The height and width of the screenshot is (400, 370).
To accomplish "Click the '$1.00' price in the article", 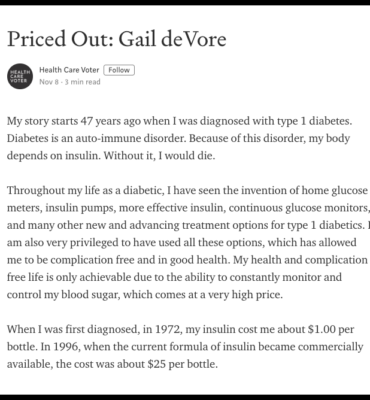I will coord(321,329).
